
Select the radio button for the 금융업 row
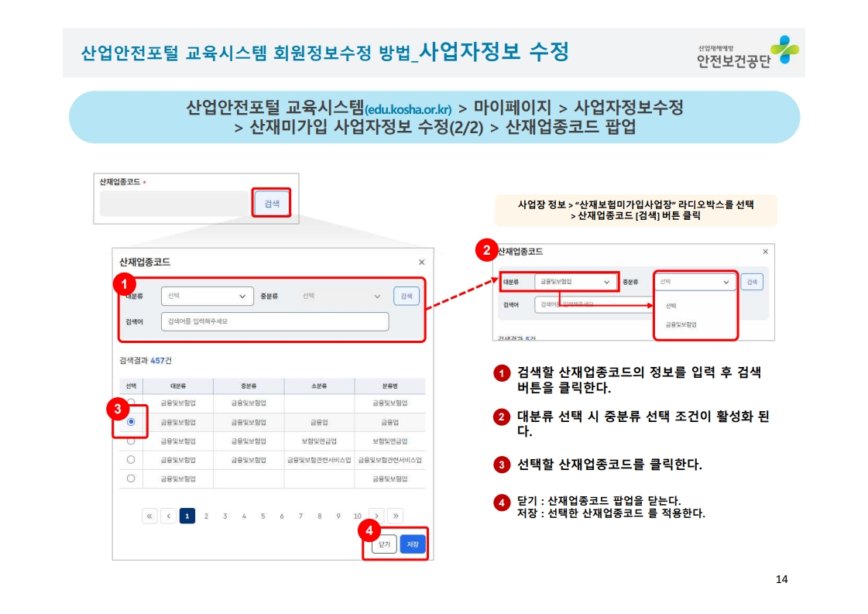pos(131,422)
